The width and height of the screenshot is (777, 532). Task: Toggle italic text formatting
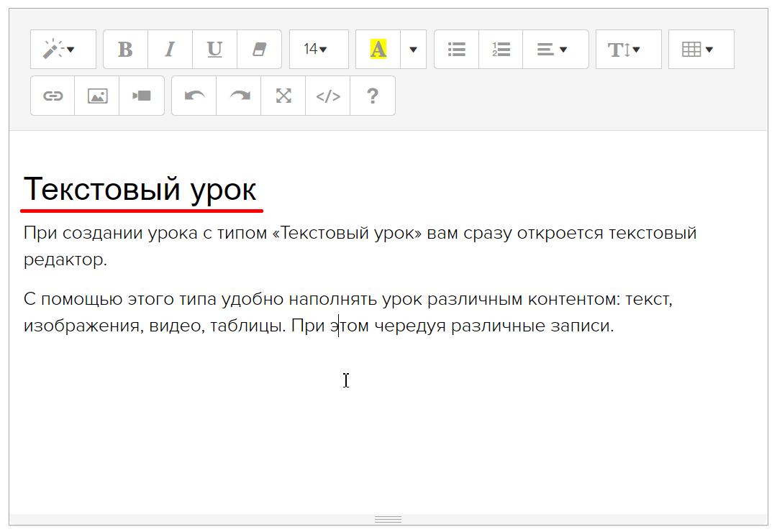pos(170,50)
